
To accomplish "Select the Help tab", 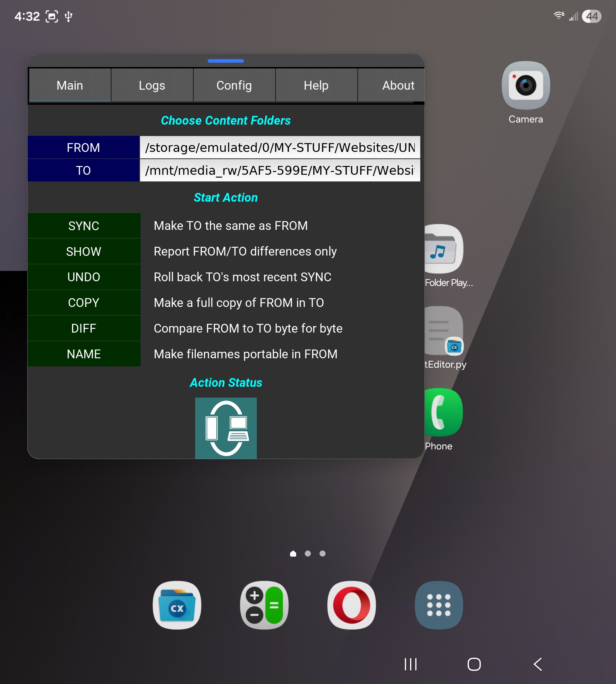I will 316,85.
